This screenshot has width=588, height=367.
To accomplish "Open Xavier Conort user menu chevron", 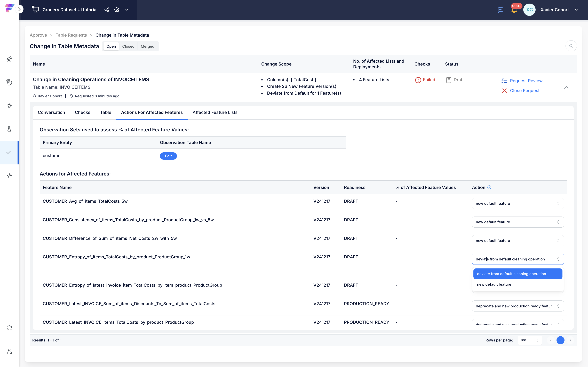I will pyautogui.click(x=576, y=10).
